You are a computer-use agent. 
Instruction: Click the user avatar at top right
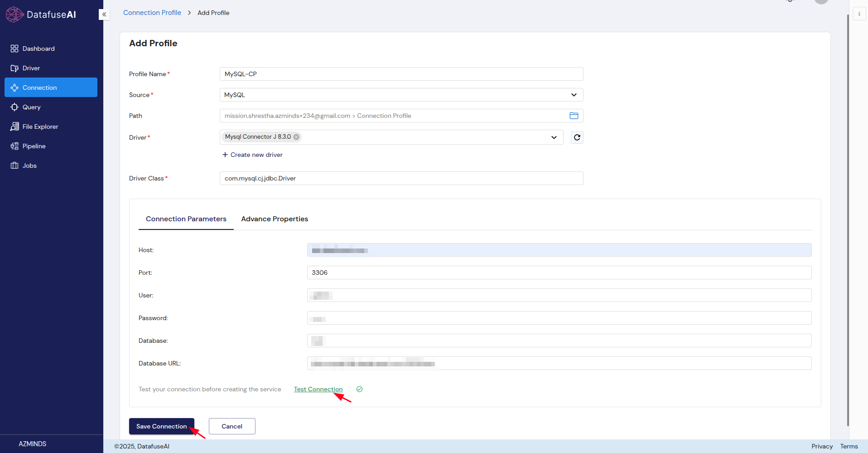click(x=821, y=2)
